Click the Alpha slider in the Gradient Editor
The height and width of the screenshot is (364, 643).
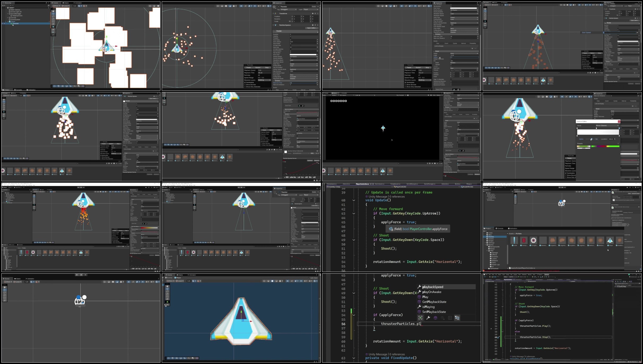[x=589, y=139]
